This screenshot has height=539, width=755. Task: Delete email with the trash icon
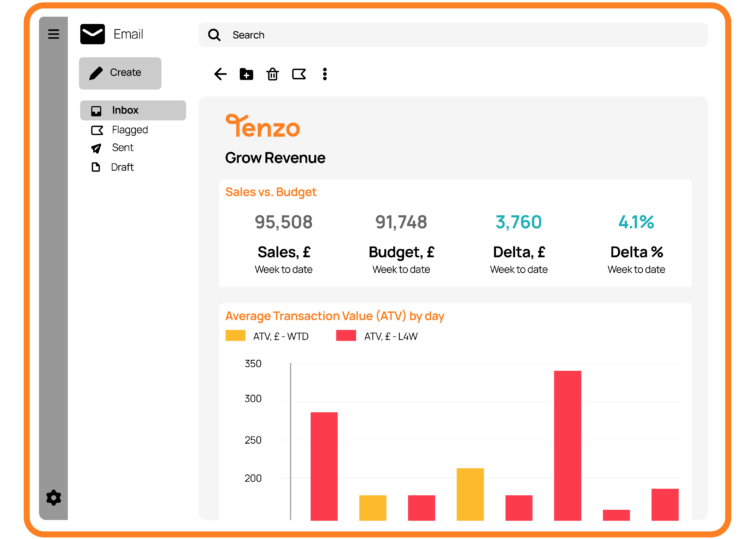point(273,74)
